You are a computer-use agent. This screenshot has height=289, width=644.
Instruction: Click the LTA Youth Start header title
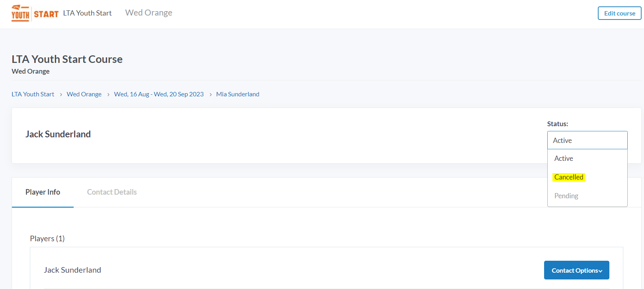point(87,13)
